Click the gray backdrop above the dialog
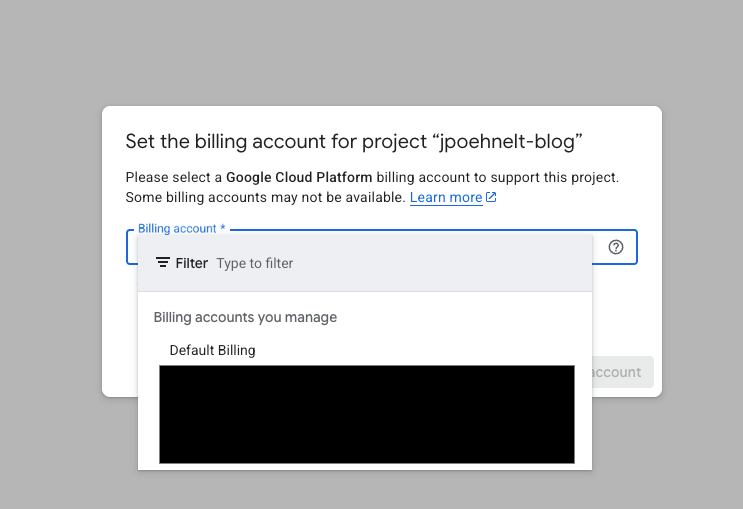The width and height of the screenshot is (743, 509). click(370, 50)
